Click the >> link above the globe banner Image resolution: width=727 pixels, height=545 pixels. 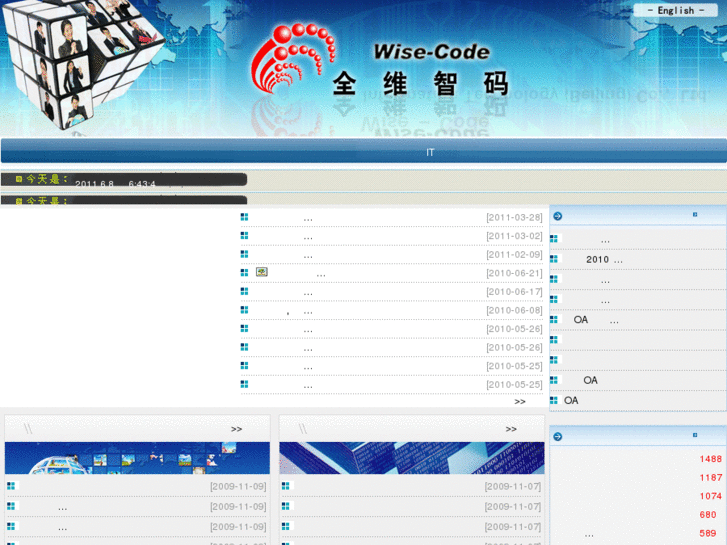point(236,429)
